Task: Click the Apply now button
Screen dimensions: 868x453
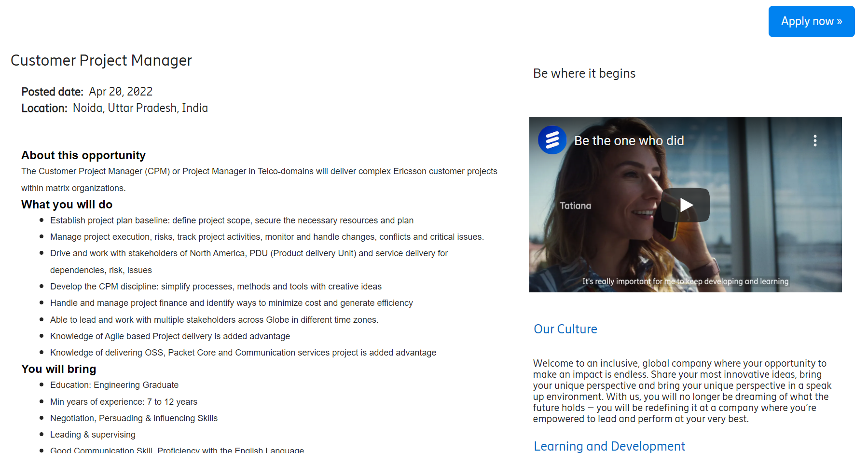Action: click(811, 21)
